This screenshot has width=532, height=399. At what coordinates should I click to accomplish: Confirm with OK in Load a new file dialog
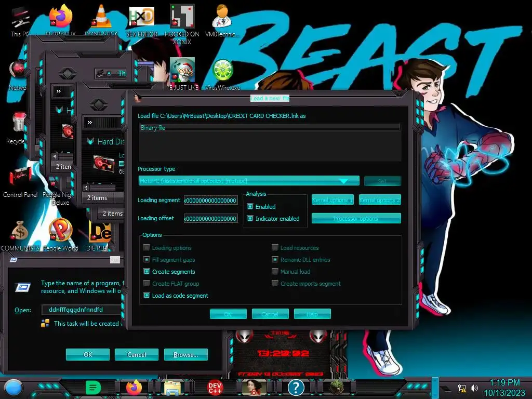point(228,314)
